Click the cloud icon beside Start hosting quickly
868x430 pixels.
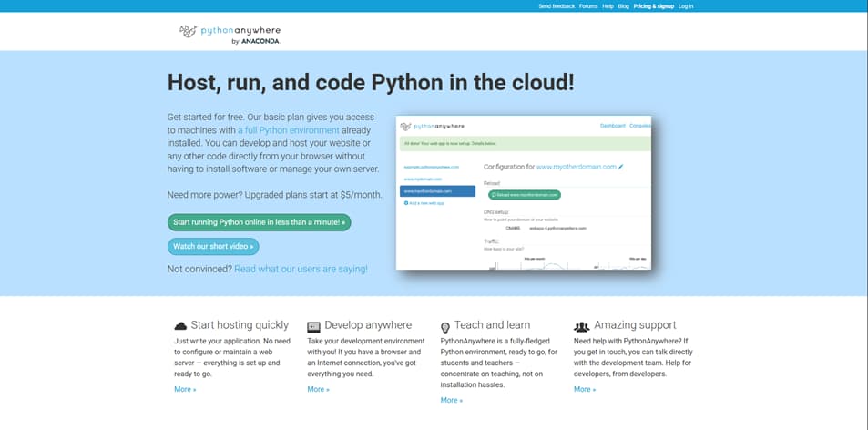(x=180, y=326)
